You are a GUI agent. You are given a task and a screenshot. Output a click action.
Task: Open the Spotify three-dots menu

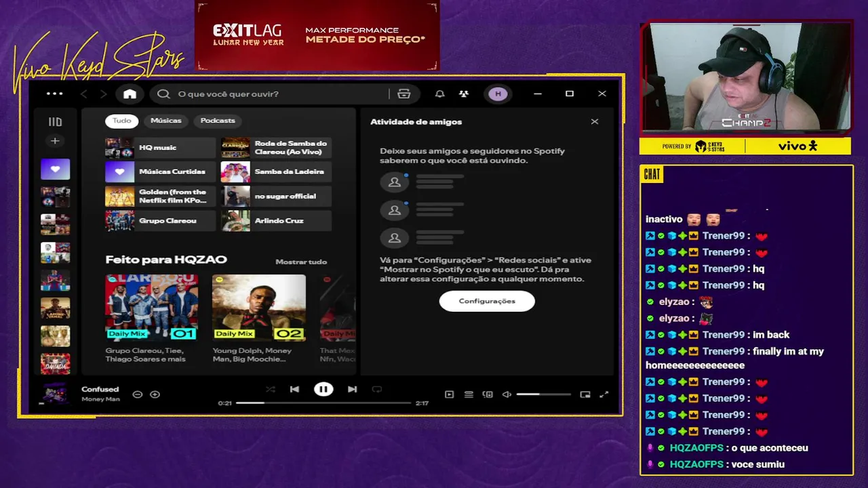tap(55, 94)
